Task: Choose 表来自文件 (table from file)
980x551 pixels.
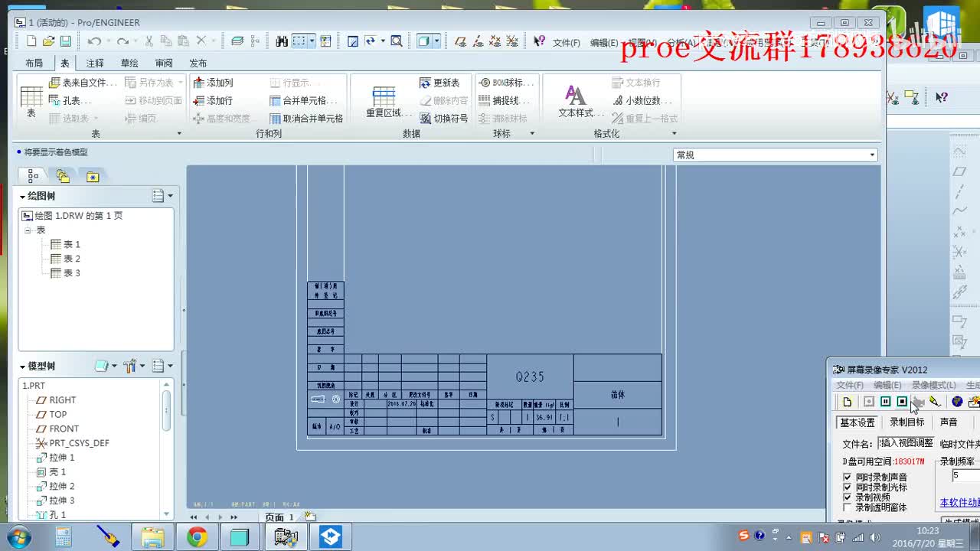Action: pyautogui.click(x=83, y=83)
